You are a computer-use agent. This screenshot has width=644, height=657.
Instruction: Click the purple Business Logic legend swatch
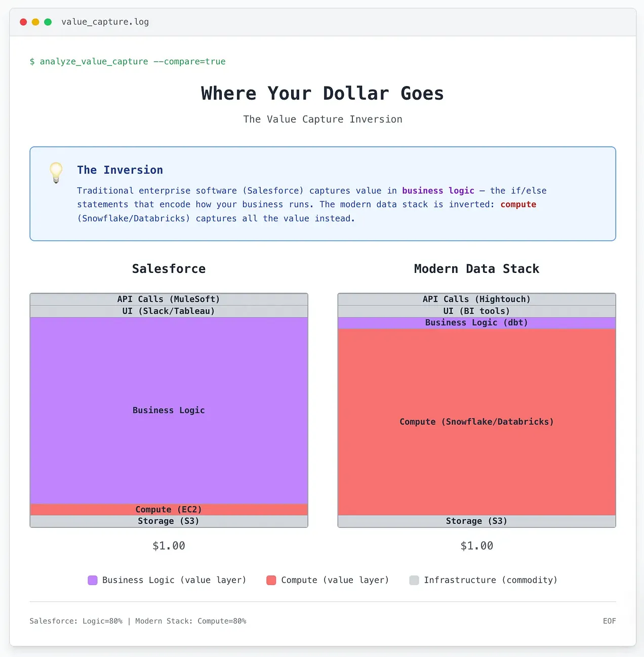(93, 580)
